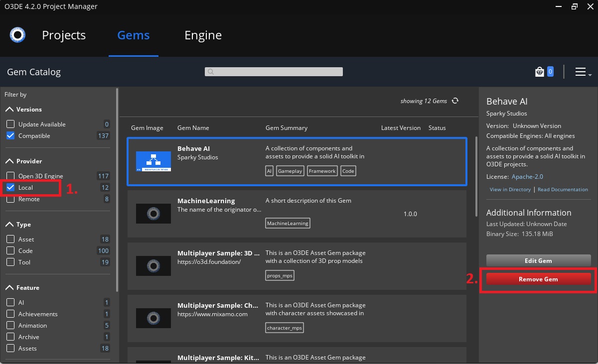Click the magnifier icon in the search bar
This screenshot has height=364, width=598.
point(210,71)
